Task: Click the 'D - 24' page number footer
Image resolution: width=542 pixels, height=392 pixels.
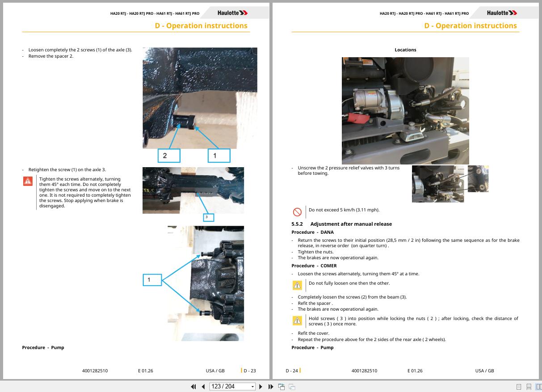Action: click(292, 371)
